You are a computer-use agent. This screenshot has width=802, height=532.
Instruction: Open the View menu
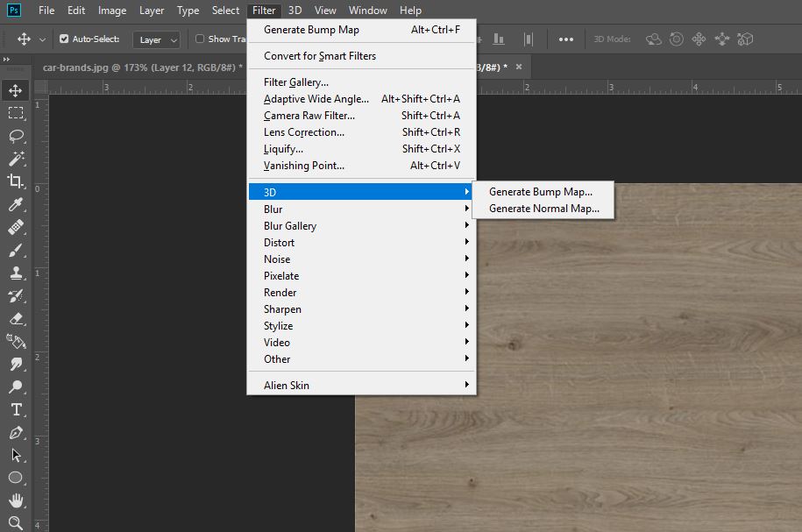tap(325, 11)
